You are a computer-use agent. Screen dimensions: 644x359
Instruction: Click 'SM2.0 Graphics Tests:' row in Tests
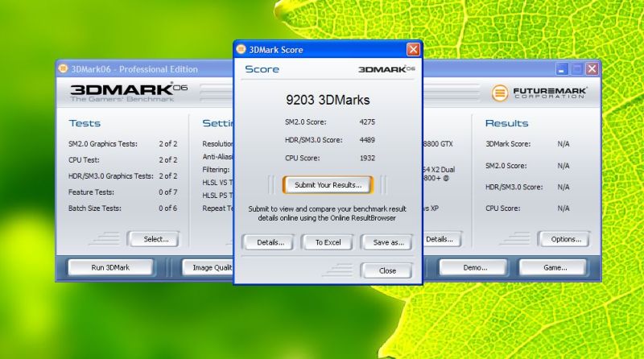(123, 144)
